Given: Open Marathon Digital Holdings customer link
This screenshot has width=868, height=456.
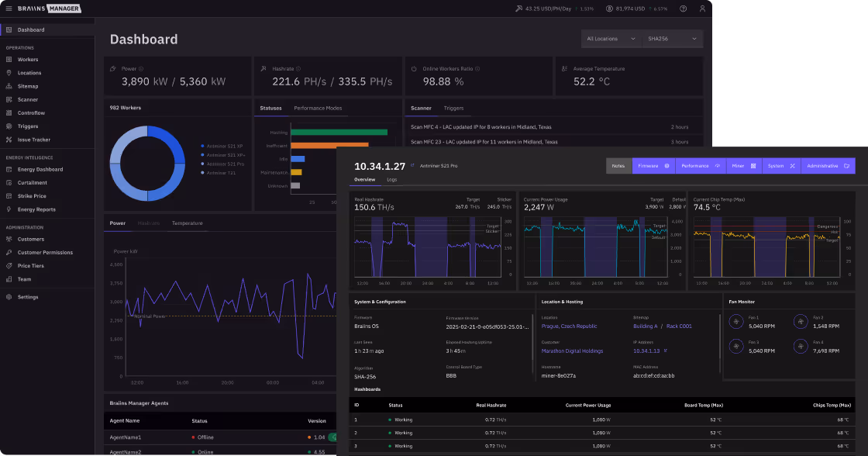Looking at the screenshot, I should point(572,351).
